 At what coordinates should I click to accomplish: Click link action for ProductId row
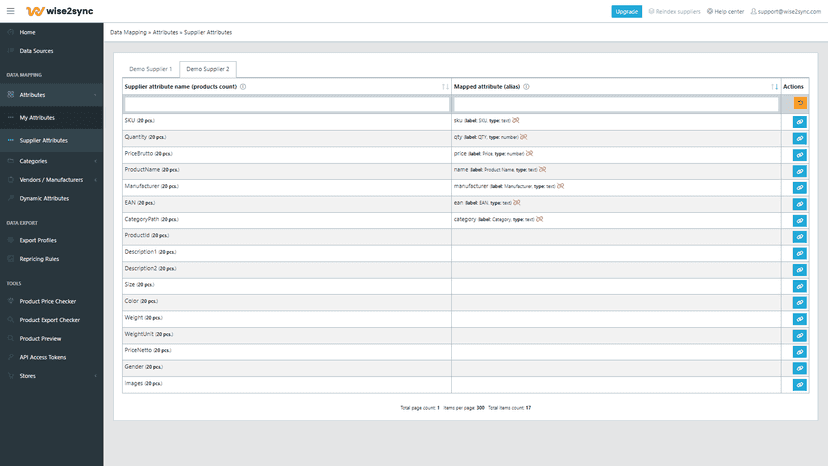[x=799, y=237]
